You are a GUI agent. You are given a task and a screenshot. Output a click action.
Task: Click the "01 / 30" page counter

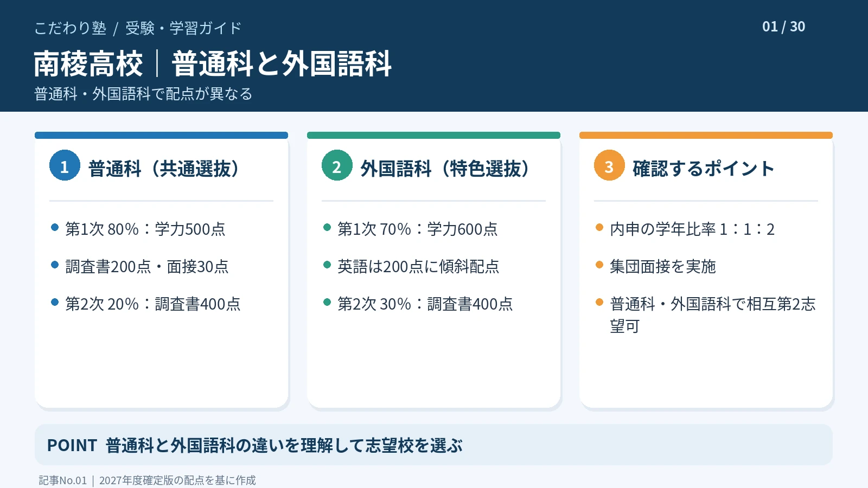click(x=783, y=27)
